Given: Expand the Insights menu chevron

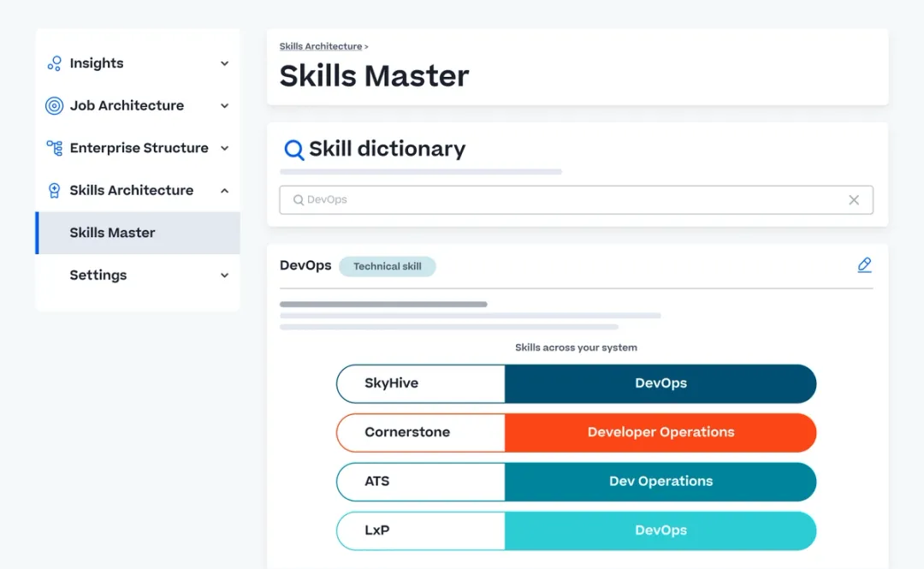Looking at the screenshot, I should tap(224, 63).
